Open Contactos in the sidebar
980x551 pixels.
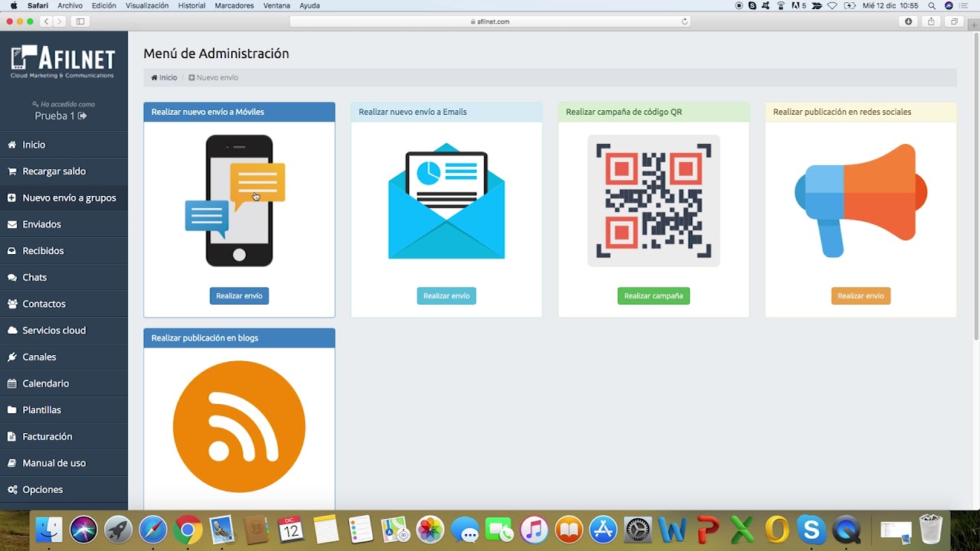pyautogui.click(x=64, y=304)
